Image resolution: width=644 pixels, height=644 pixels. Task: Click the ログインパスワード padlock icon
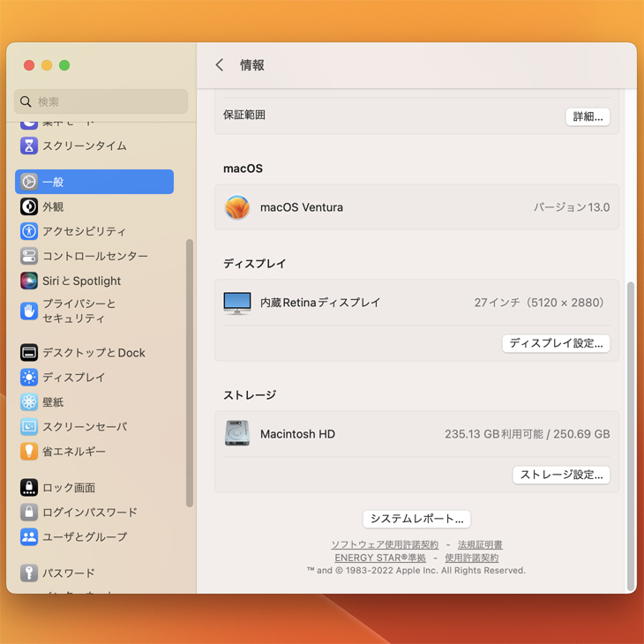click(x=29, y=513)
